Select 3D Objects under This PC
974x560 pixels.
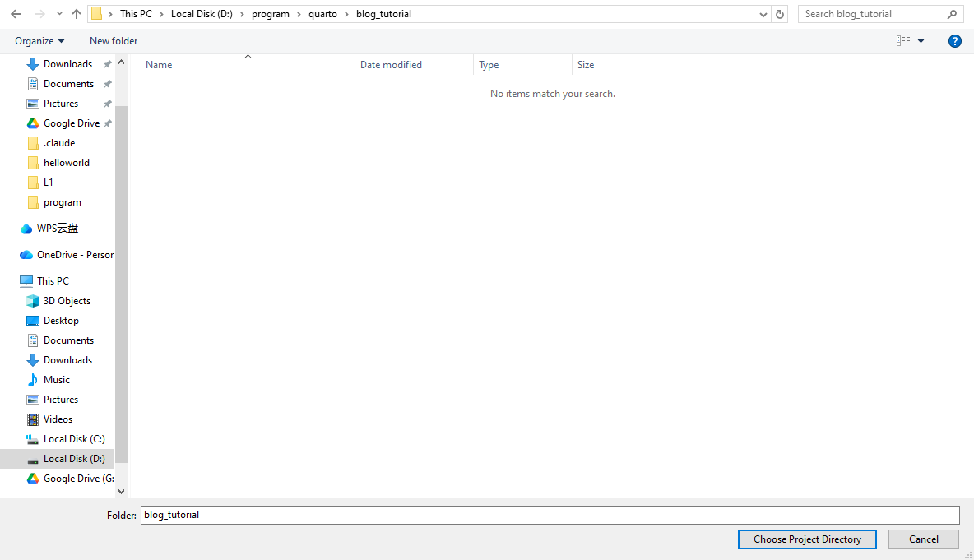[67, 301]
